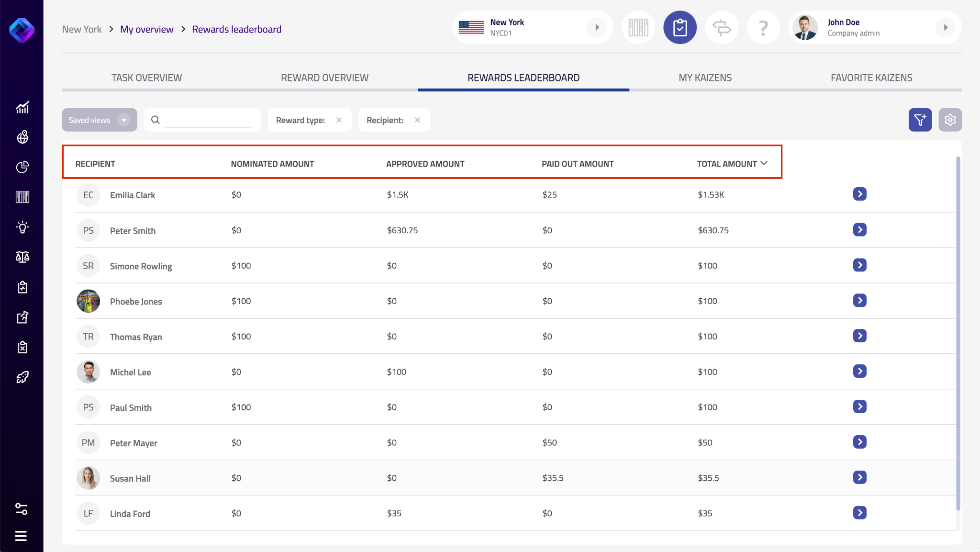Screen dimensions: 980x552
Task: Open the help question mark icon
Action: (763, 28)
